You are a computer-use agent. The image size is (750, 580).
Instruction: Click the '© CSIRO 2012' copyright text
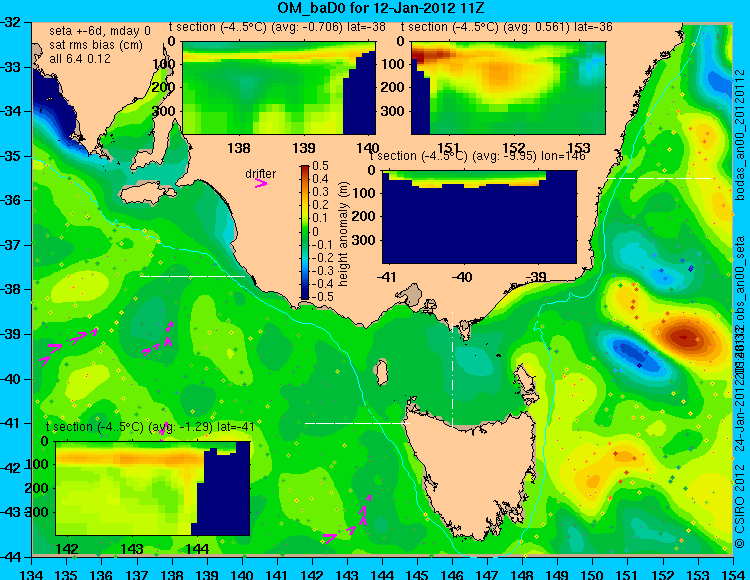click(739, 506)
